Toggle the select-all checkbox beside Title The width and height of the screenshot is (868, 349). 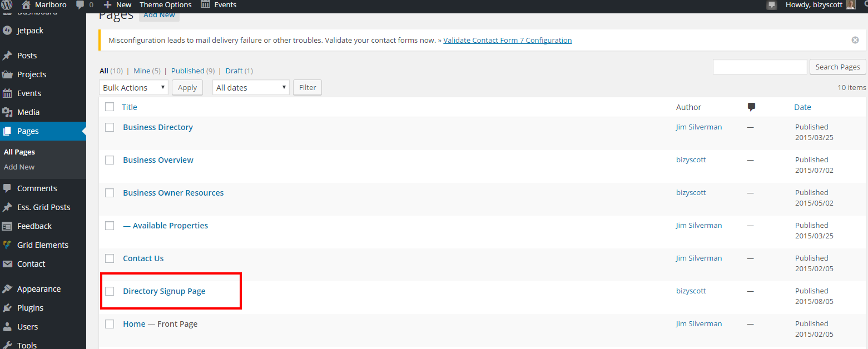point(110,107)
